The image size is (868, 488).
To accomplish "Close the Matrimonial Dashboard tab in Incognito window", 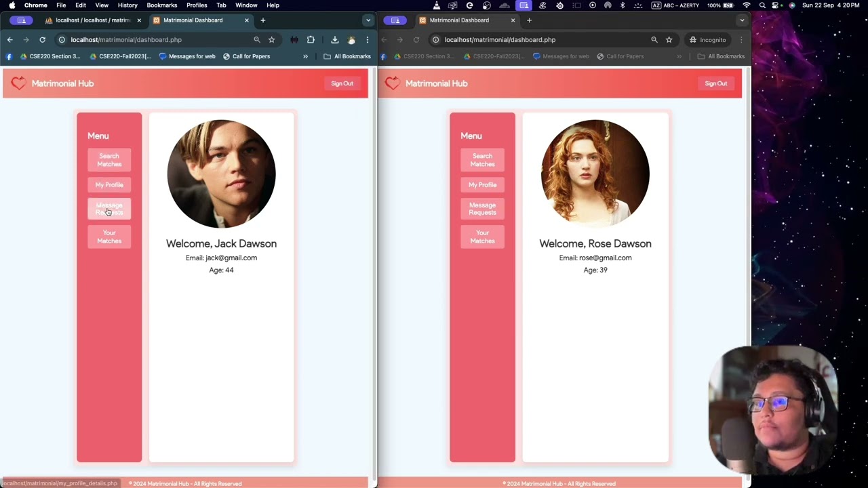I will [x=513, y=20].
